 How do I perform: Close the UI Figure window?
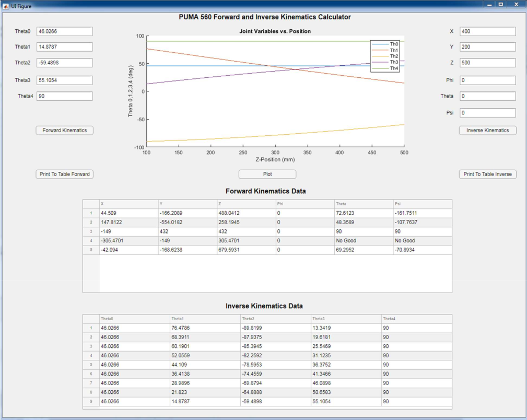516,4
